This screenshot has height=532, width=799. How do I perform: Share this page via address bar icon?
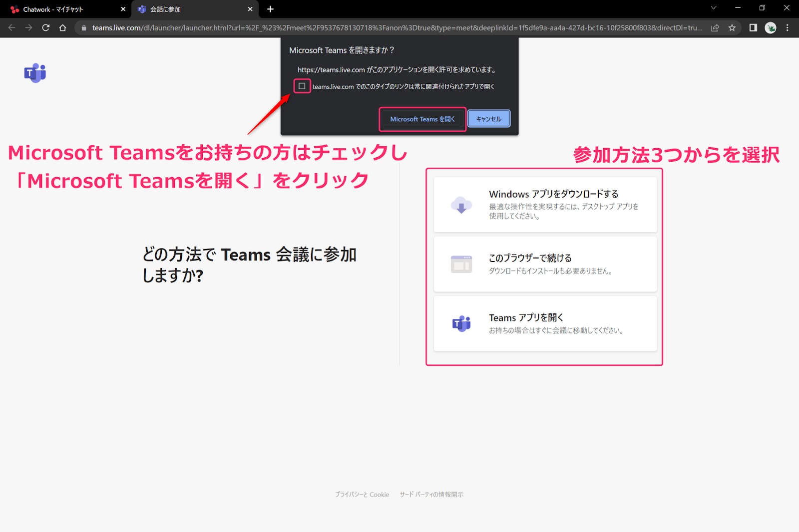(x=715, y=28)
